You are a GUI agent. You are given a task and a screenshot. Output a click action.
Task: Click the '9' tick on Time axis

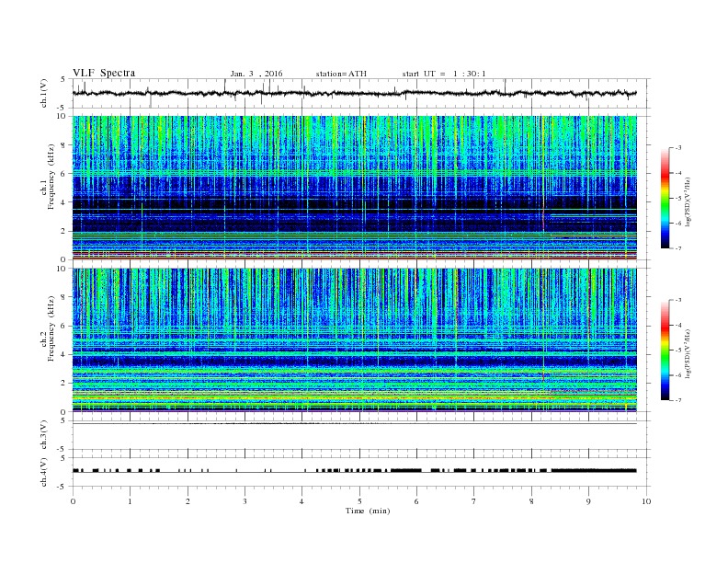[588, 501]
